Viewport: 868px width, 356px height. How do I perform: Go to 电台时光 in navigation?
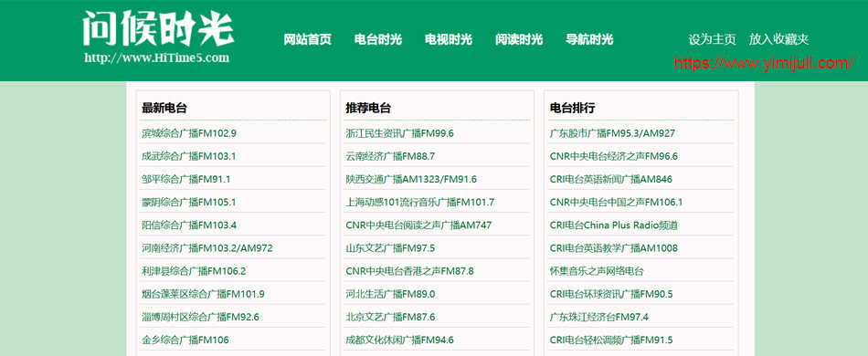coord(378,40)
